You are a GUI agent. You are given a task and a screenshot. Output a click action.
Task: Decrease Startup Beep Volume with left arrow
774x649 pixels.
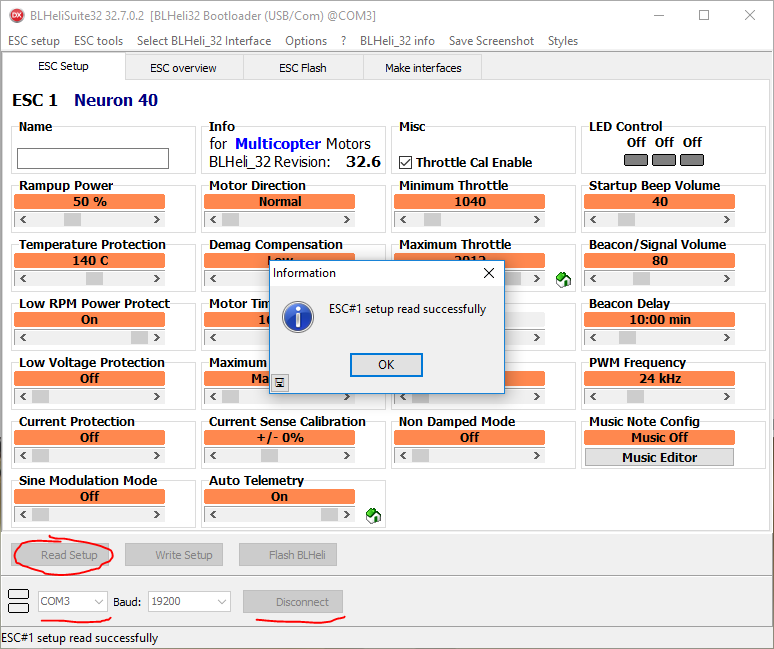[x=593, y=220]
